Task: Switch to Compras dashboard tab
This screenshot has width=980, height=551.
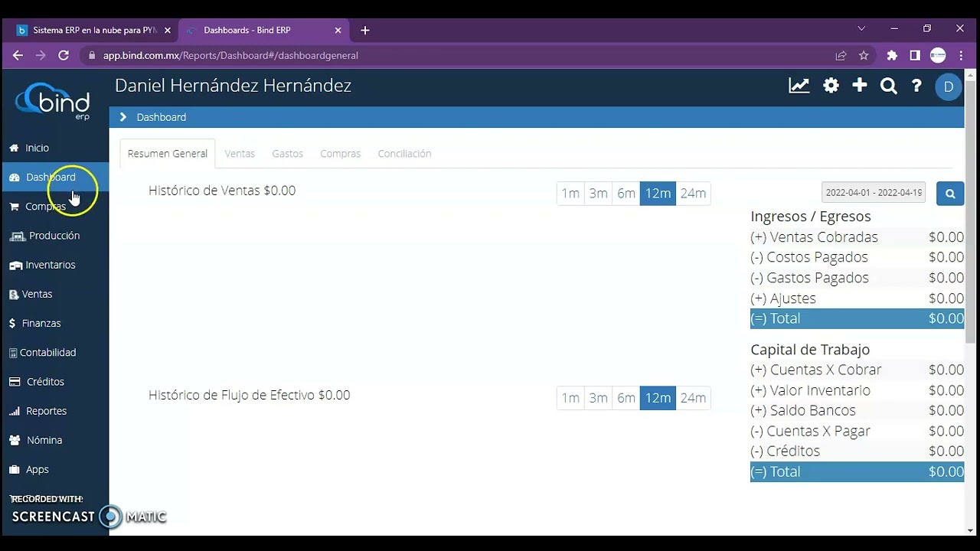Action: pyautogui.click(x=341, y=153)
